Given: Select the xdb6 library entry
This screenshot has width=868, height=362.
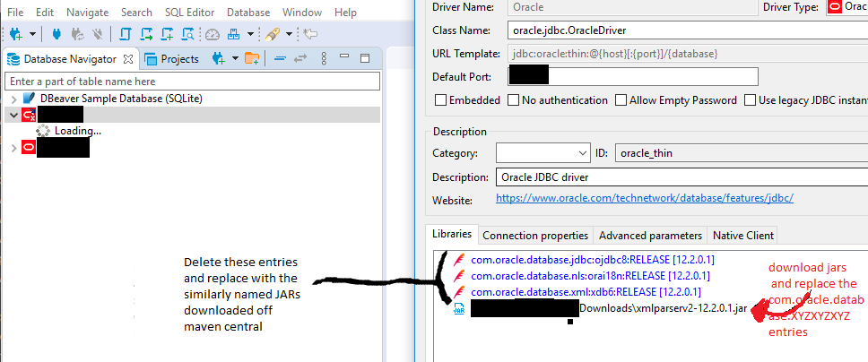Looking at the screenshot, I should click(586, 291).
